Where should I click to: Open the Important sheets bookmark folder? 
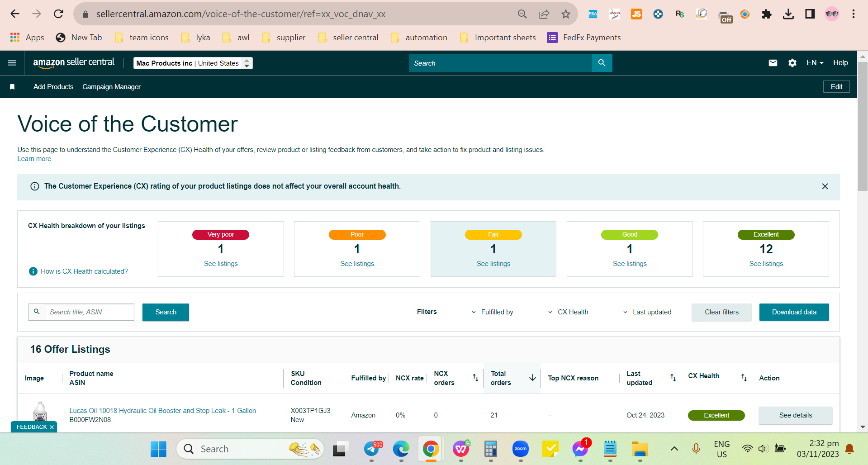pos(498,38)
